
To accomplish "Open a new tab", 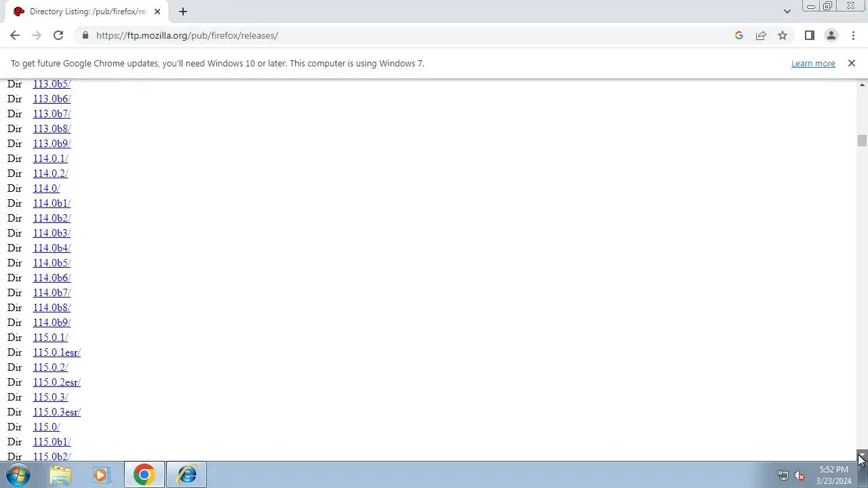I will 182,12.
